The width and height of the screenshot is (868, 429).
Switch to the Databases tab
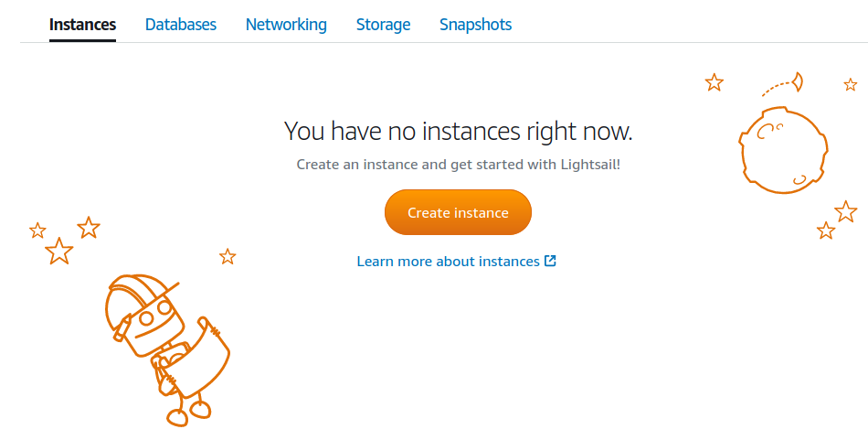(181, 25)
